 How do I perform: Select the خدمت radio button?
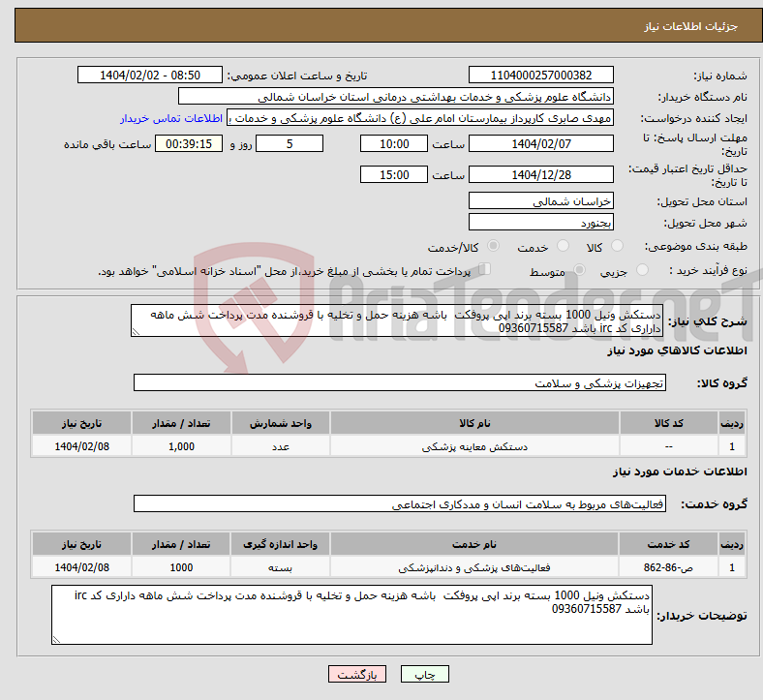click(x=563, y=246)
